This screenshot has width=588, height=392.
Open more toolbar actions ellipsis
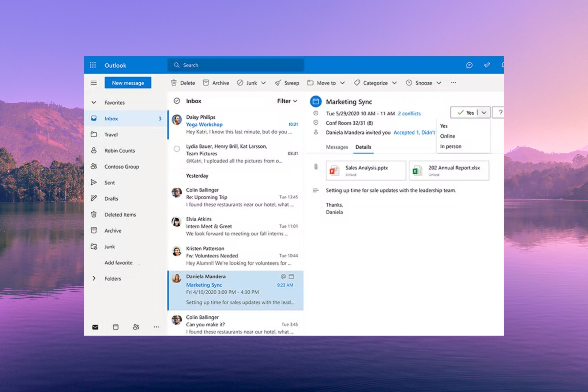(453, 83)
